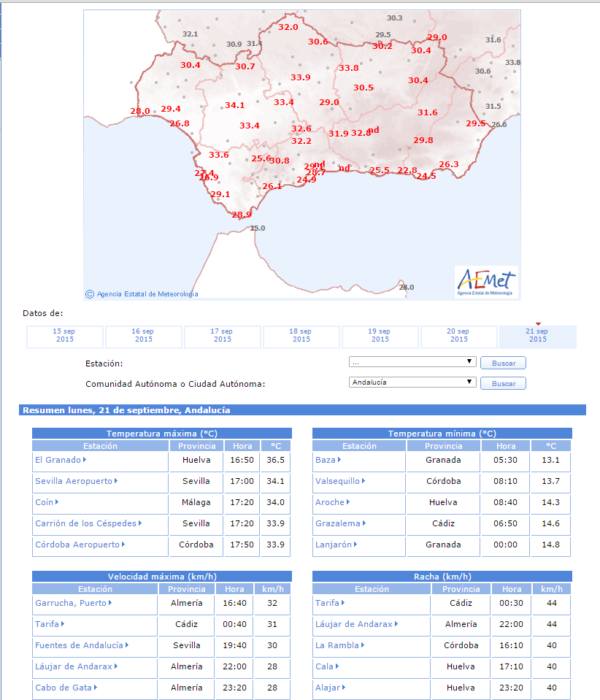600x700 pixels.
Task: Click the arrow icon beside El Granado
Action: 85,460
